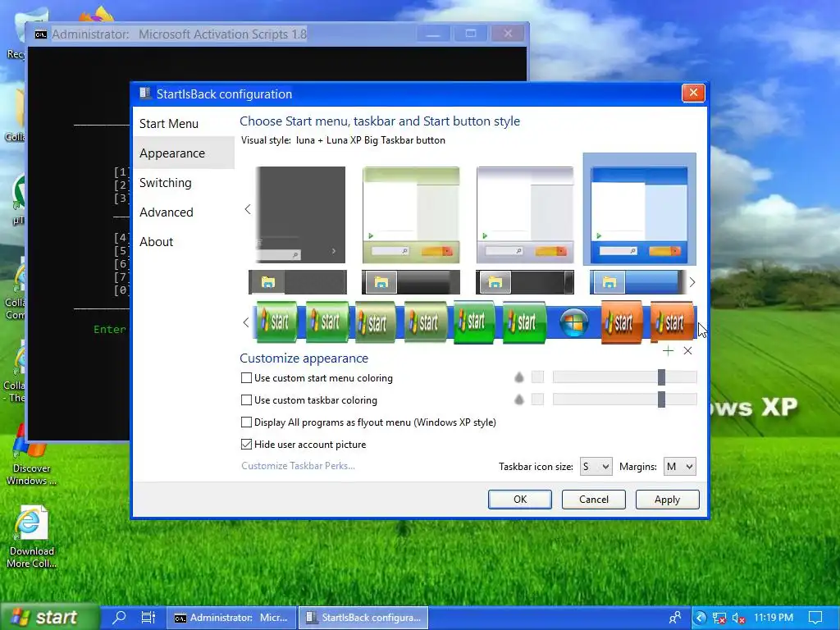Click StartIsBack configura... taskbar button
The image size is (840, 630).
tap(363, 618)
